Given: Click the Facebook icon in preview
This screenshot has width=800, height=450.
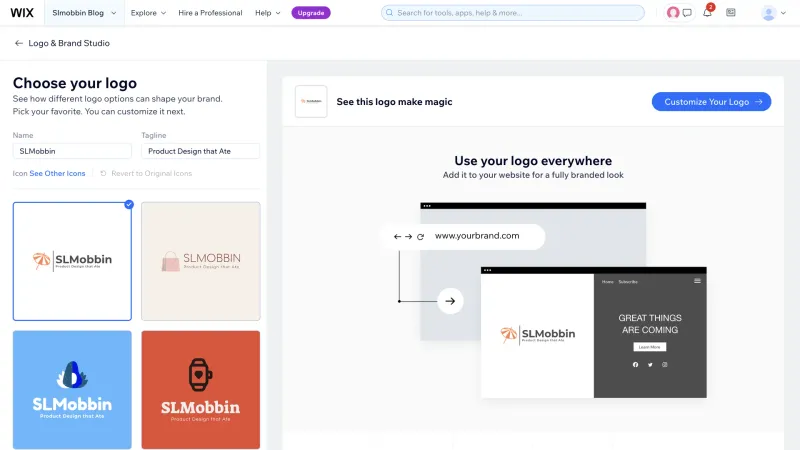Looking at the screenshot, I should tap(635, 364).
